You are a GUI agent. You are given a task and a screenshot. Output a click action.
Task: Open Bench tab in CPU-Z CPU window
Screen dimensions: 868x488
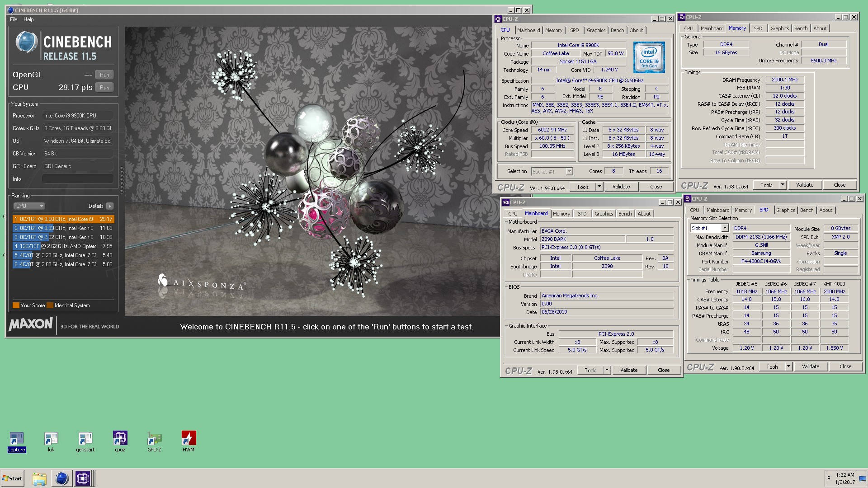(617, 30)
